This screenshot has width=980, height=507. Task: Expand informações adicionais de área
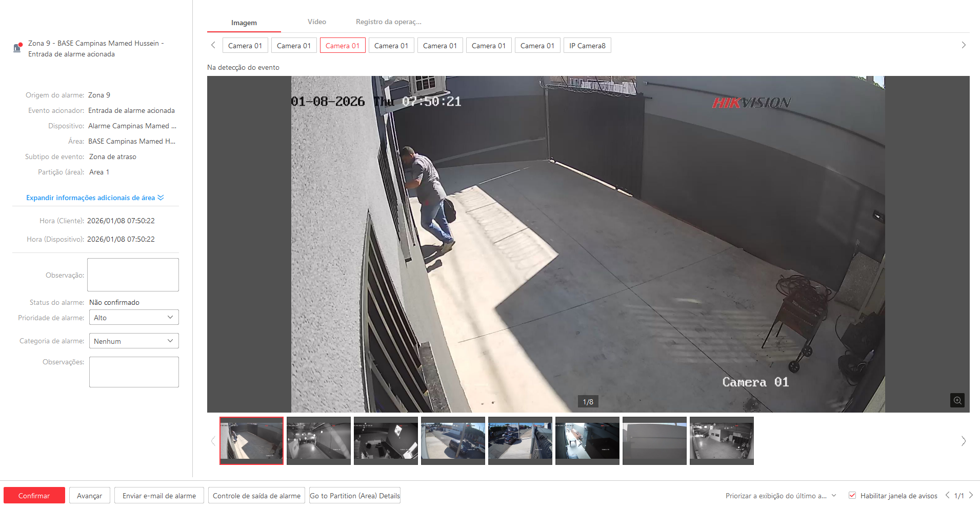(x=95, y=198)
